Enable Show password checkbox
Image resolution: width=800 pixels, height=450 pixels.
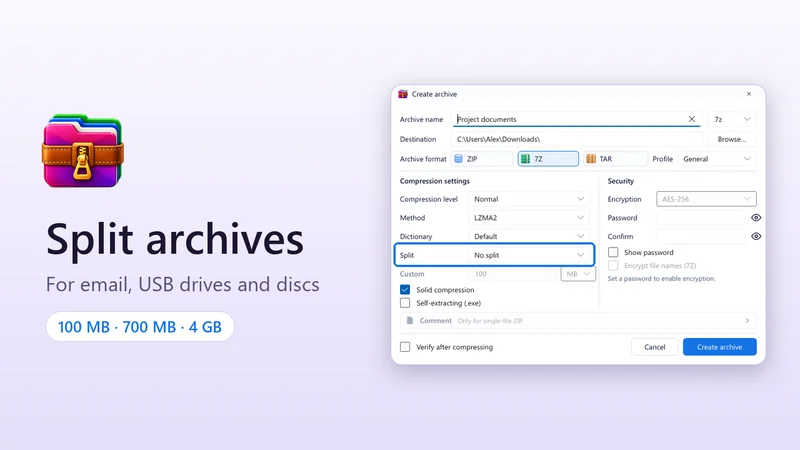(x=613, y=252)
